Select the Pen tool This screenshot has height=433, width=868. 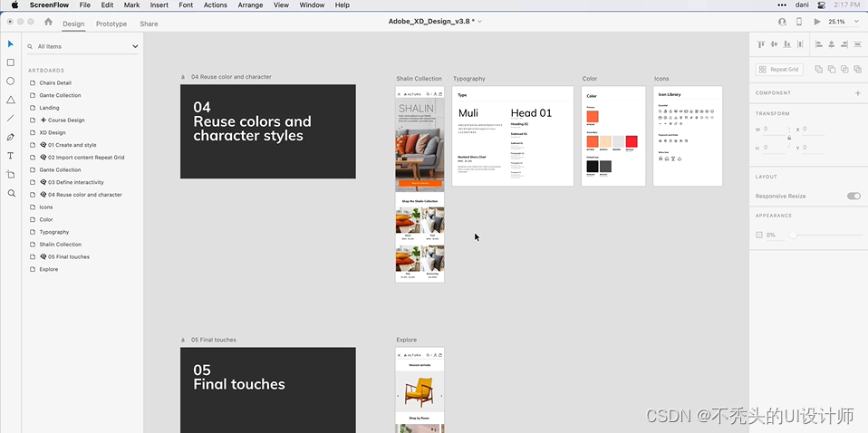11,137
